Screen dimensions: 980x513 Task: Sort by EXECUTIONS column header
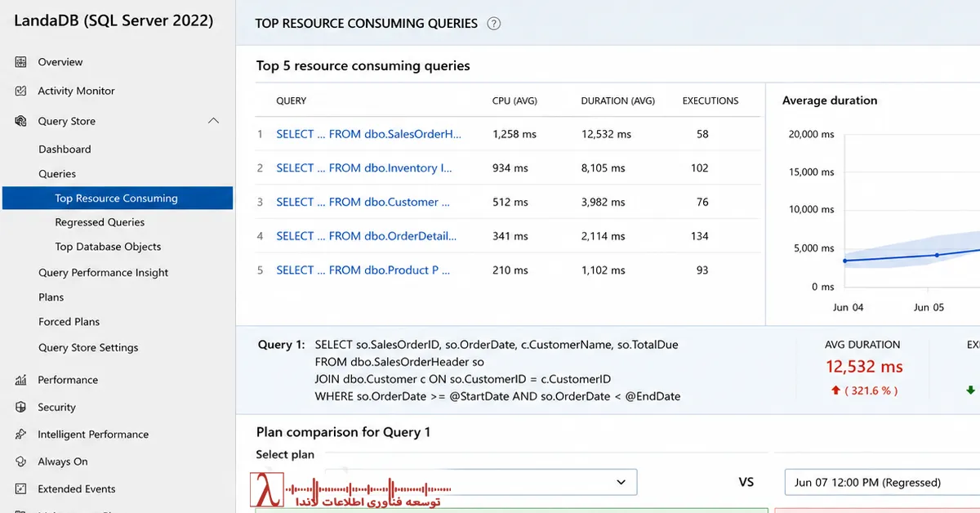710,100
